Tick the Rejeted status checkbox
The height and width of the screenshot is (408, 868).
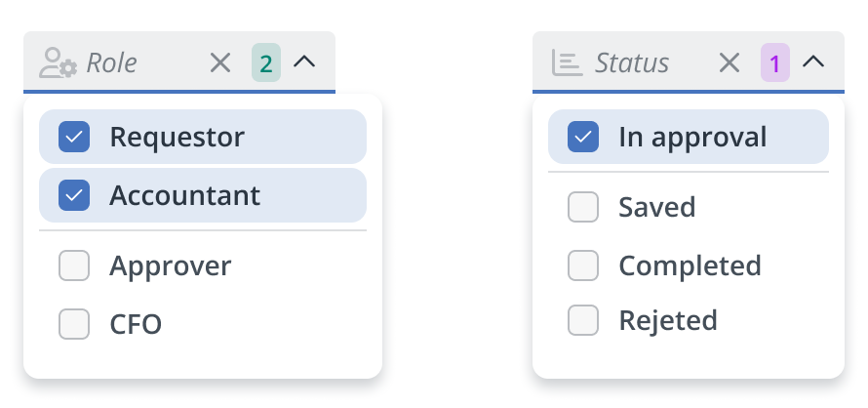(x=583, y=320)
